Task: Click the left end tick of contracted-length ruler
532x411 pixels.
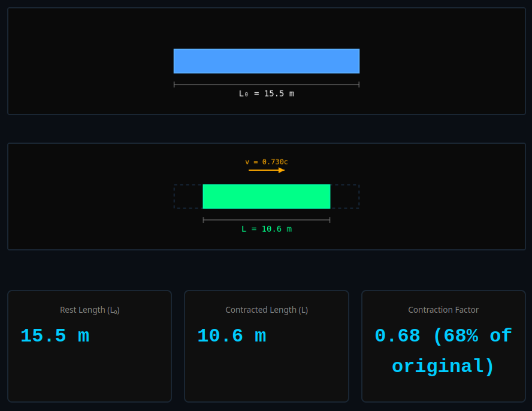Action: (x=204, y=220)
